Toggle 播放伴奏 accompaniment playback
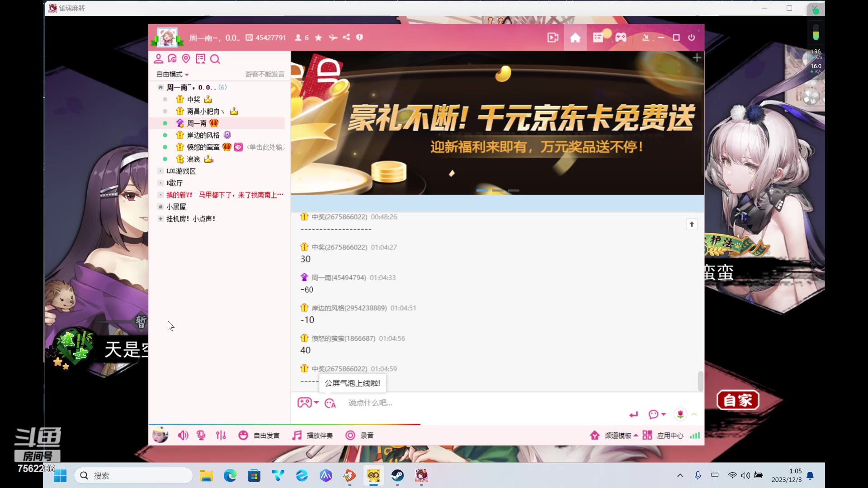 [312, 435]
